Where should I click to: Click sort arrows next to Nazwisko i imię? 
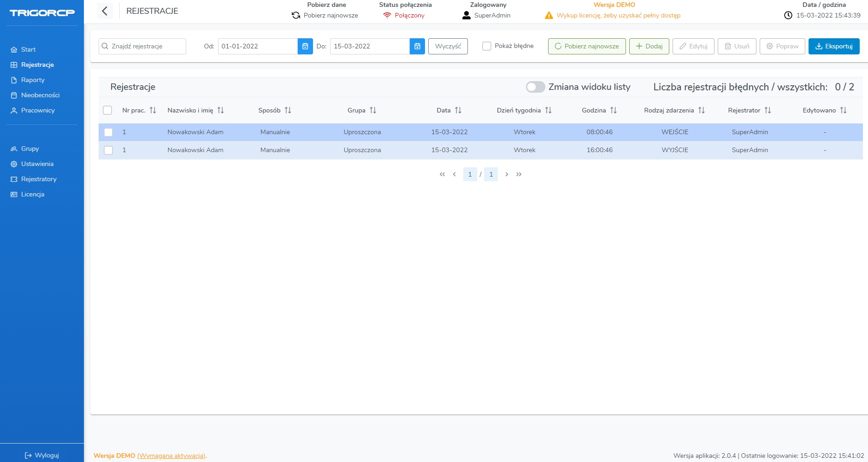[220, 110]
